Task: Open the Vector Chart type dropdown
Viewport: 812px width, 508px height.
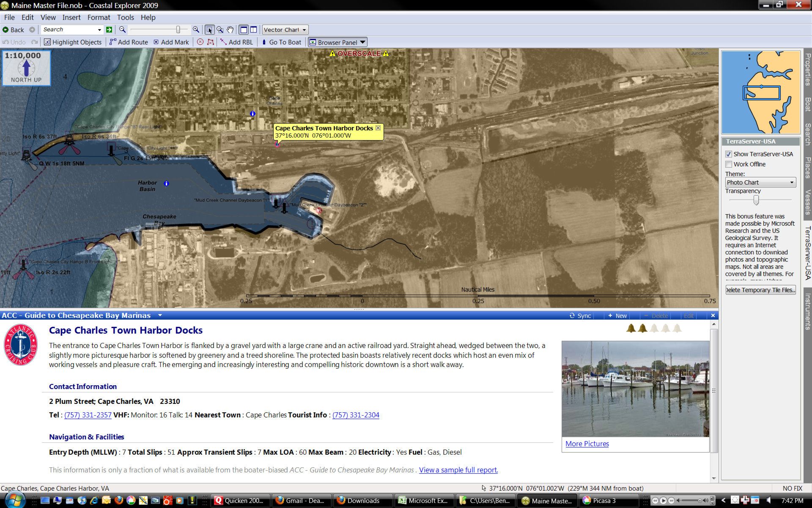Action: (285, 30)
